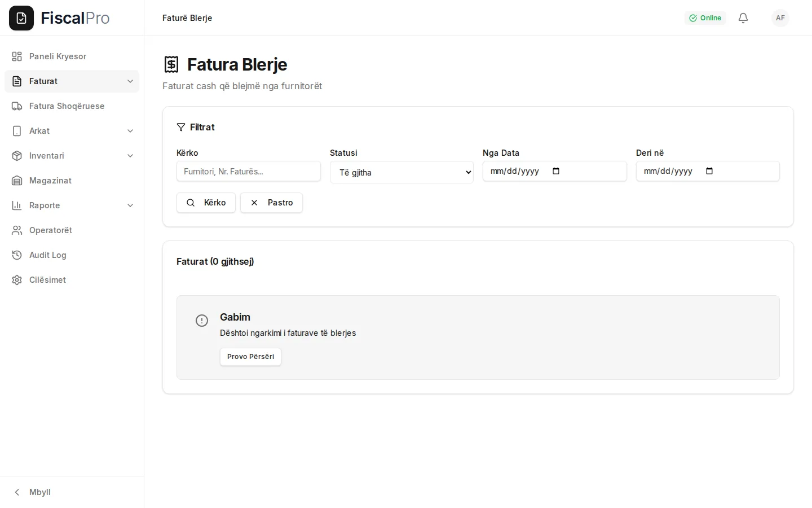The width and height of the screenshot is (812, 508).
Task: Click the Gabim error heading
Action: point(235,317)
